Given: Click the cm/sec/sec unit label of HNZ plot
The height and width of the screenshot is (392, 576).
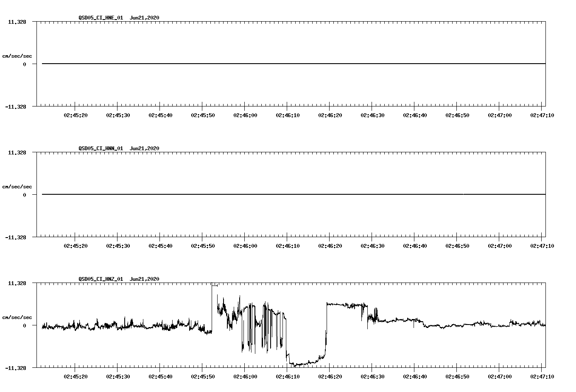Looking at the screenshot, I should click(x=17, y=317).
